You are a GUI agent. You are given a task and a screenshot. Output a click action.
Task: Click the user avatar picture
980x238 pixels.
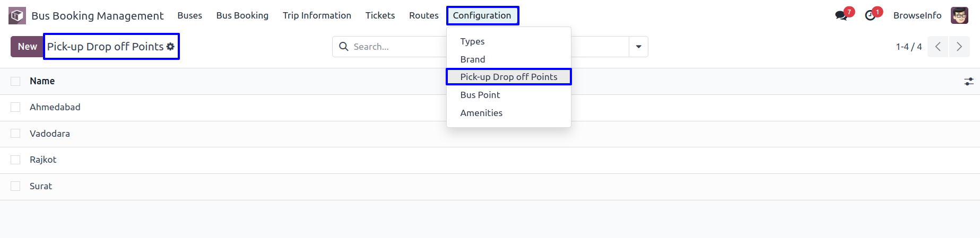point(959,15)
